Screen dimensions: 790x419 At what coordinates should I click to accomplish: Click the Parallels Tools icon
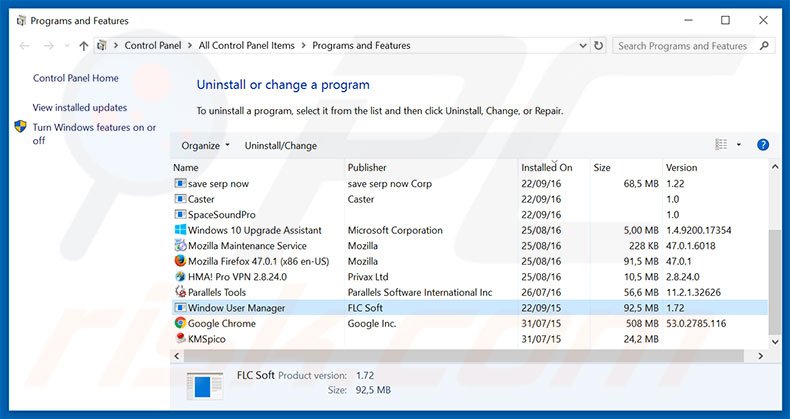pos(180,292)
